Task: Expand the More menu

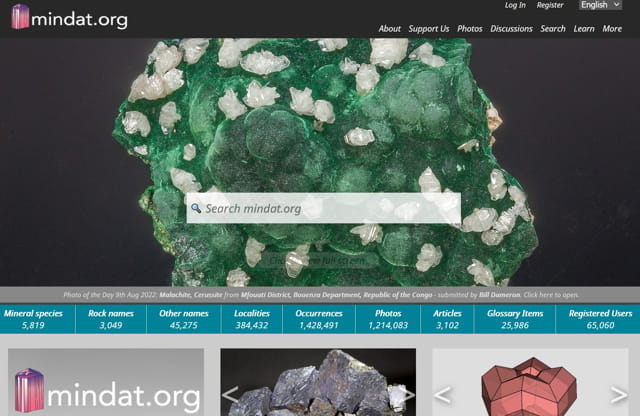Action: point(612,29)
